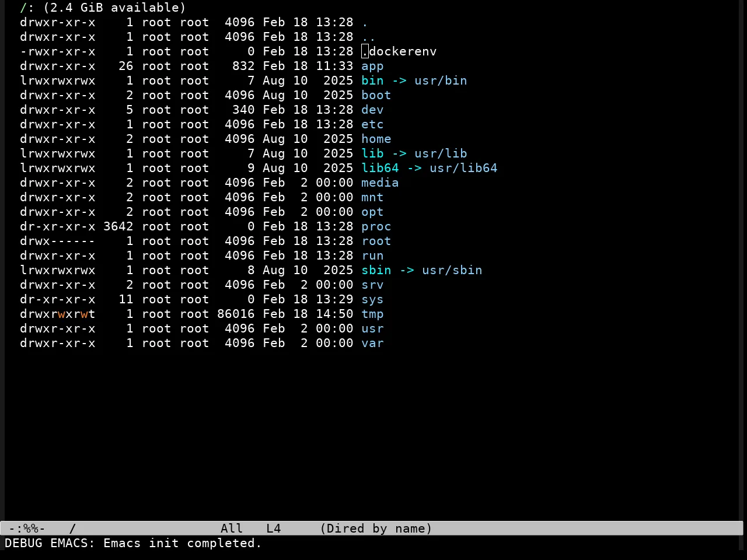Click the drwx------ permissions of root
The image size is (747, 560).
point(57,241)
